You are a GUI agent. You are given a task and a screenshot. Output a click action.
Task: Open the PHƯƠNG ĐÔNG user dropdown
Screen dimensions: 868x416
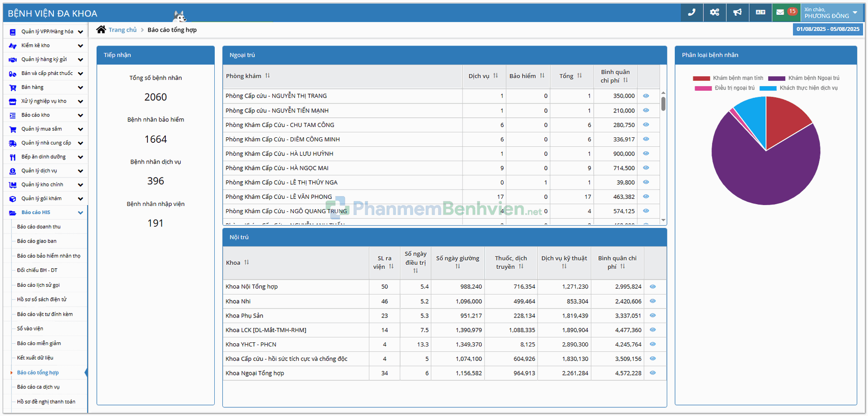pyautogui.click(x=832, y=13)
